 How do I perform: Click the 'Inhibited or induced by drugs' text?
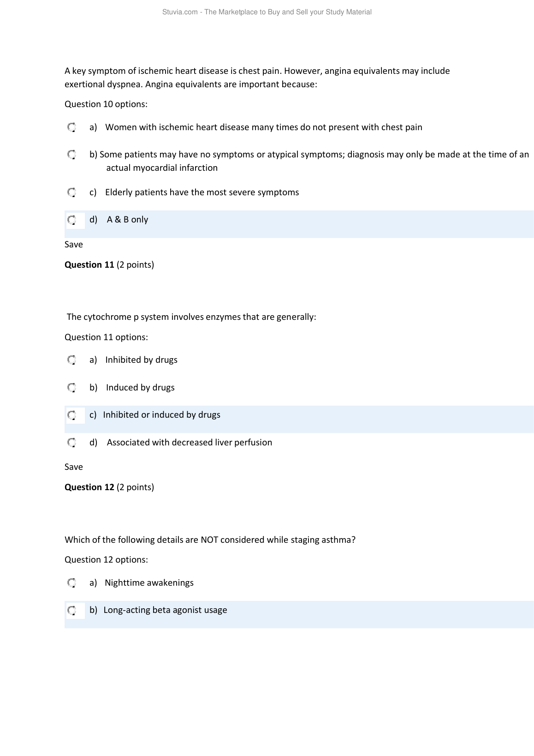(x=161, y=415)
